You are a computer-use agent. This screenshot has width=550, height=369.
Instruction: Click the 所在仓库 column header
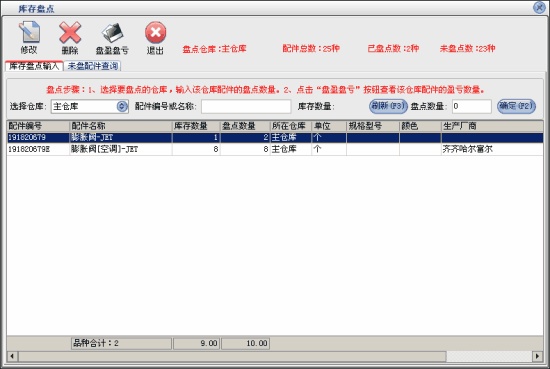point(290,126)
